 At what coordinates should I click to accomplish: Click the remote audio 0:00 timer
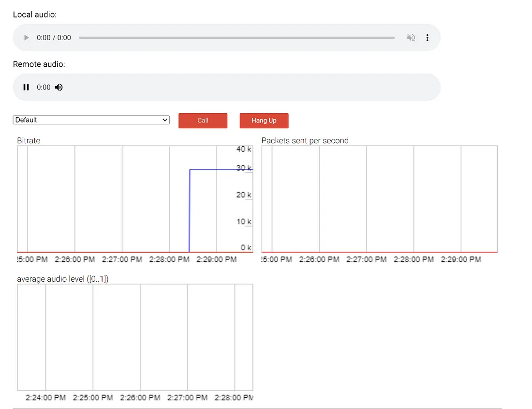pos(44,87)
